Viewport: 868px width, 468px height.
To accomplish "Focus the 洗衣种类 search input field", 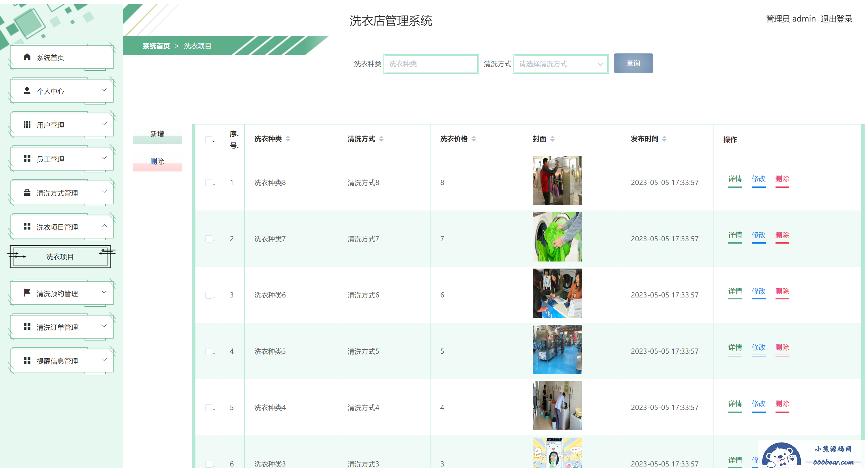I will coord(431,64).
